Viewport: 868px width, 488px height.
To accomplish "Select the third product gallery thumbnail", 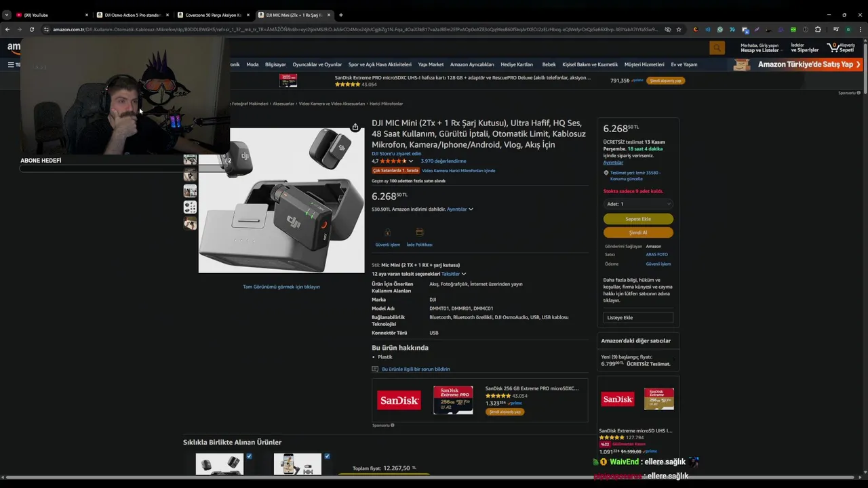I will point(190,191).
